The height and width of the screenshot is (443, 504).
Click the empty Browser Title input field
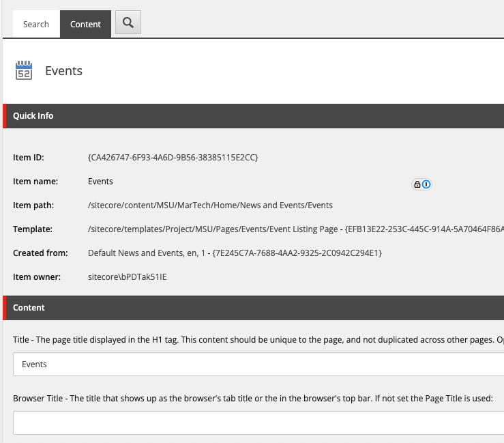pos(258,423)
